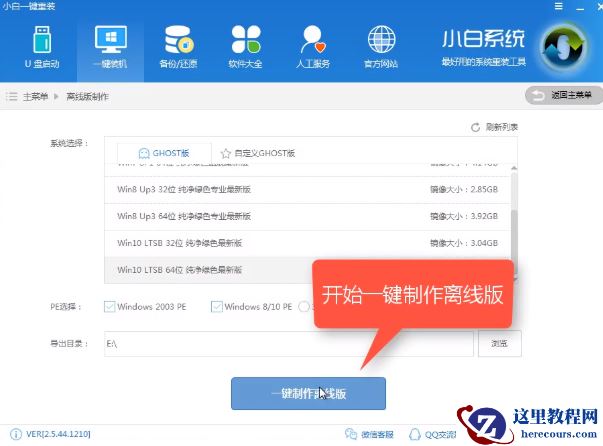Click the version info icon VER[2.5.44.1210]
Viewport: 603px width, 446px height.
coord(16,434)
